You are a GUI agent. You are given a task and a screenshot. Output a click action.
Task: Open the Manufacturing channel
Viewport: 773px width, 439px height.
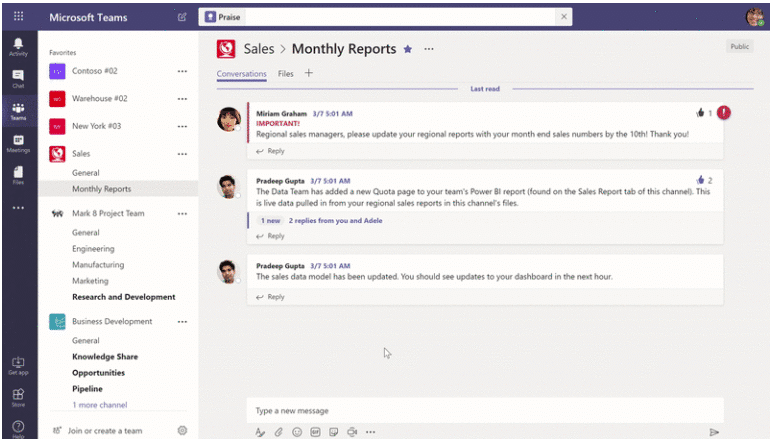pos(98,265)
